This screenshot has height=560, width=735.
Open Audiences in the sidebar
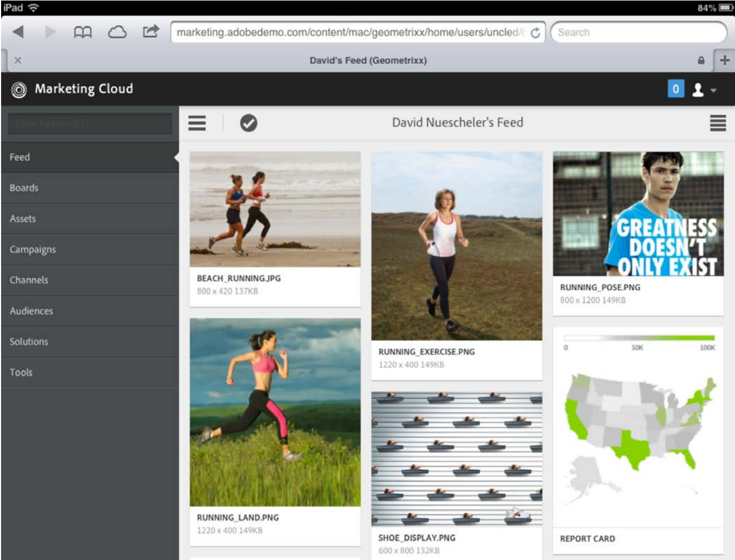90,311
